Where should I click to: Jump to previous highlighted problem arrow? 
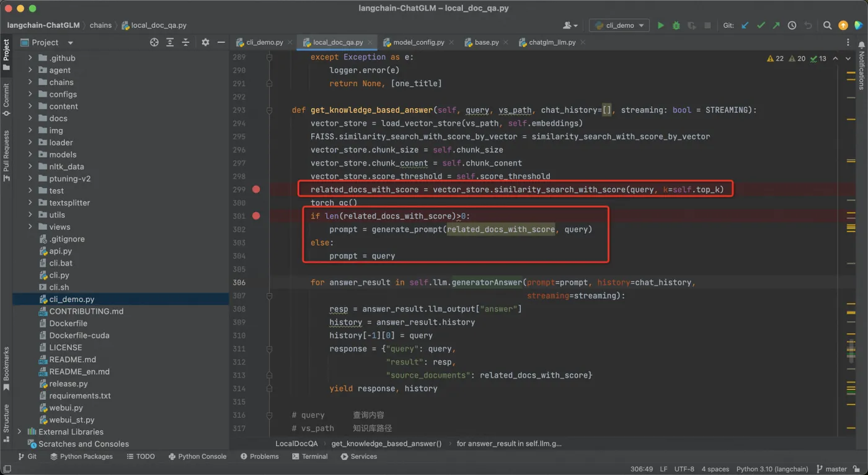point(835,58)
